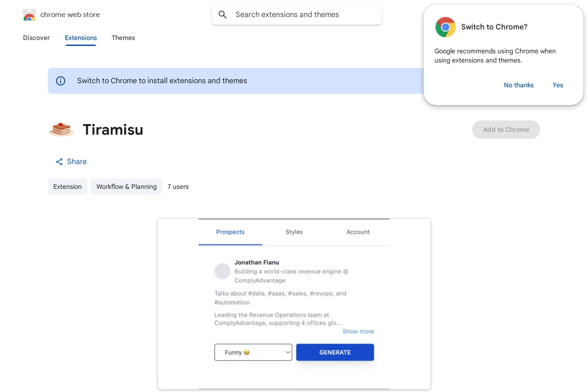Viewport: 588px width, 392px height.
Task: Click the GENERATE button in the preview
Action: tap(335, 352)
